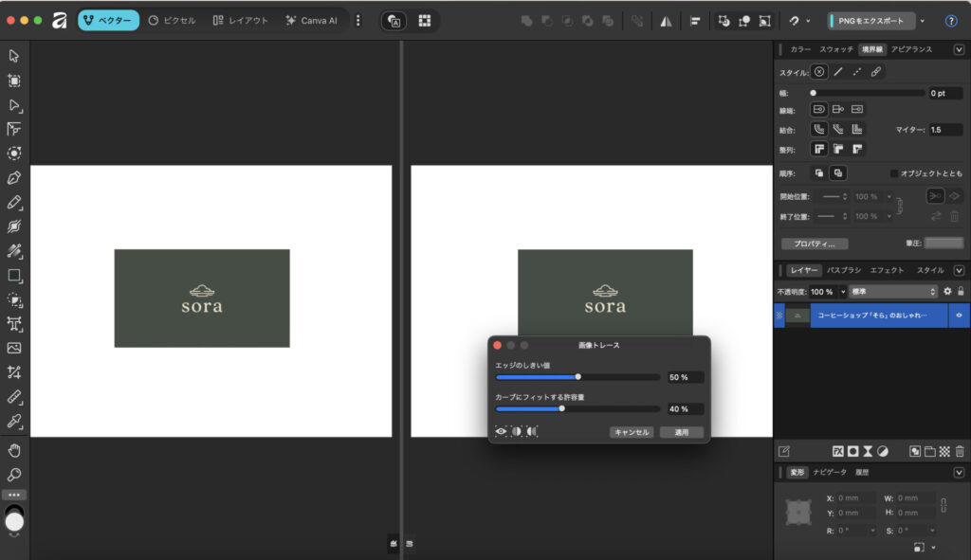
Task: Choose the Node tool
Action: 14,105
